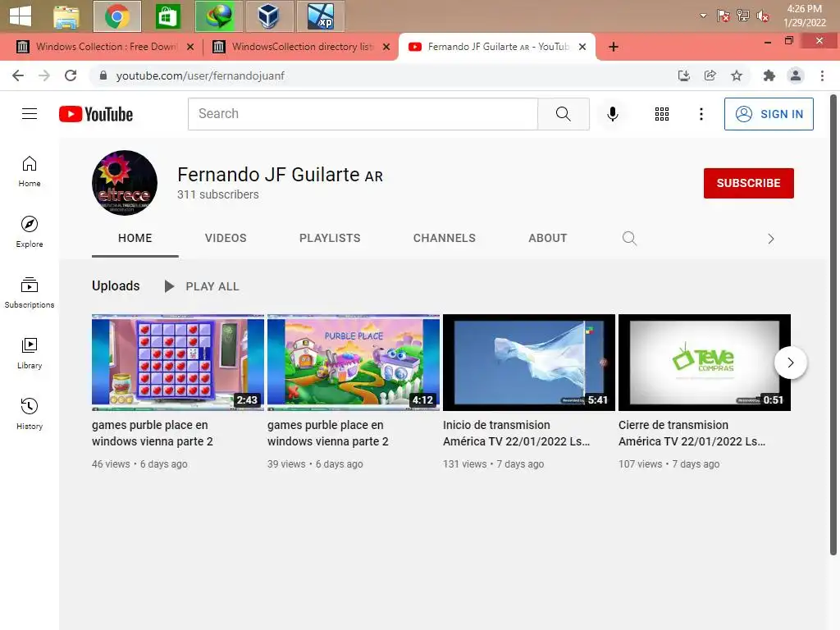Go back in Chrome

18,75
